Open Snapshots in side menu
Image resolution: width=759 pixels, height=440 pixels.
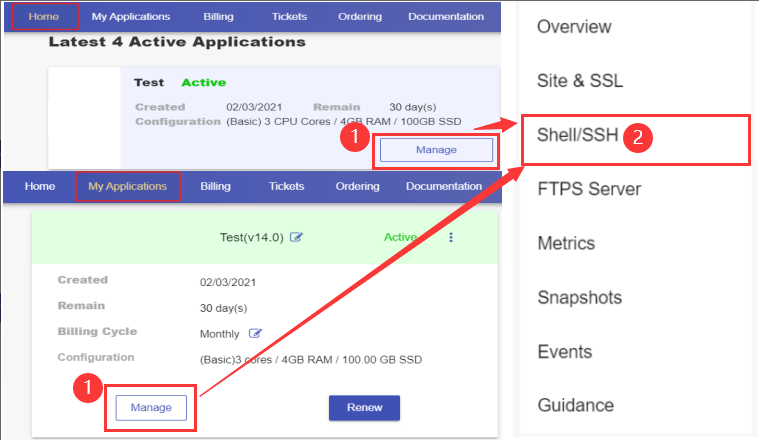click(x=579, y=298)
